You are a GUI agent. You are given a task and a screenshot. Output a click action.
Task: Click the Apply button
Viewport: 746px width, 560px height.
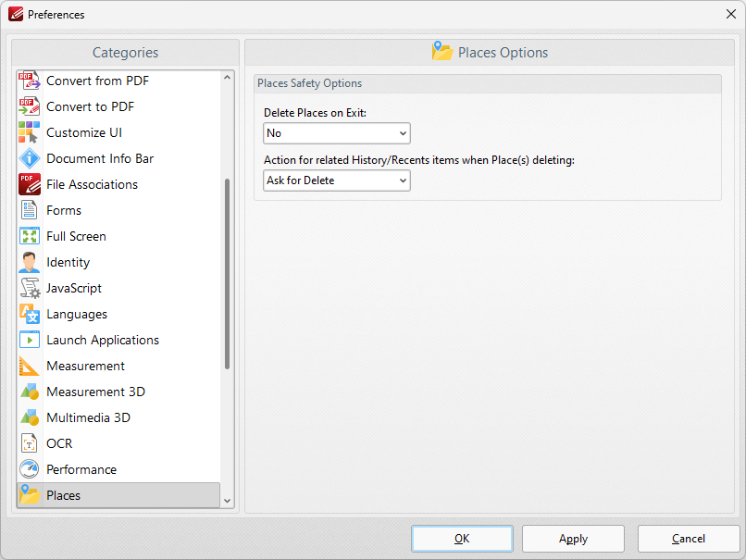coord(573,539)
